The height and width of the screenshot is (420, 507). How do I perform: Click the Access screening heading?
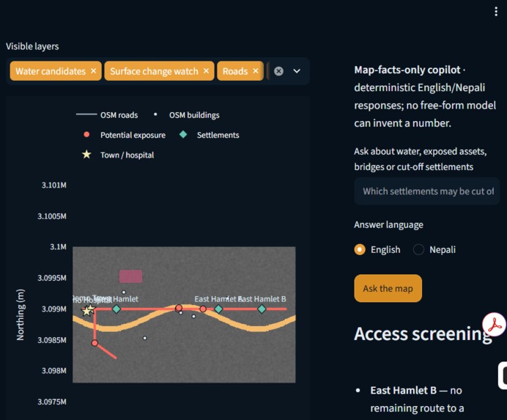coord(423,334)
